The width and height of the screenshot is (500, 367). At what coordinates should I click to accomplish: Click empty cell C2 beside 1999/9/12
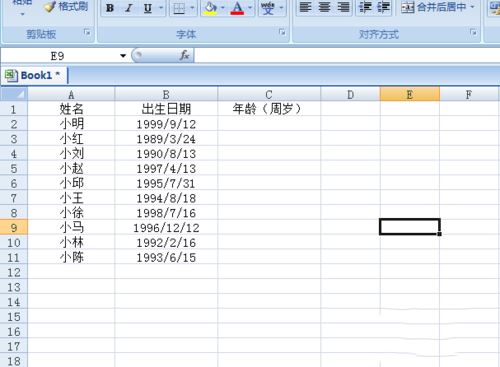[269, 124]
